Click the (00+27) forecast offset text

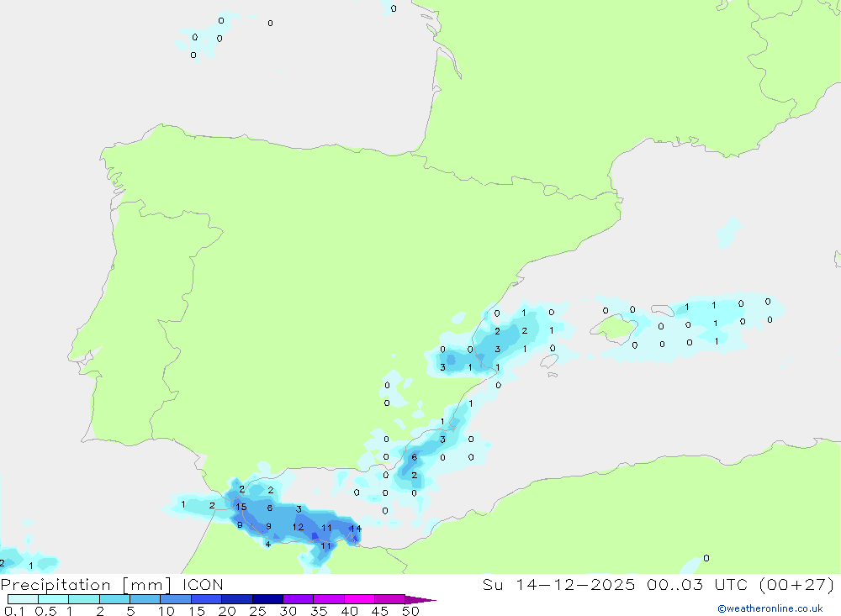click(x=797, y=584)
